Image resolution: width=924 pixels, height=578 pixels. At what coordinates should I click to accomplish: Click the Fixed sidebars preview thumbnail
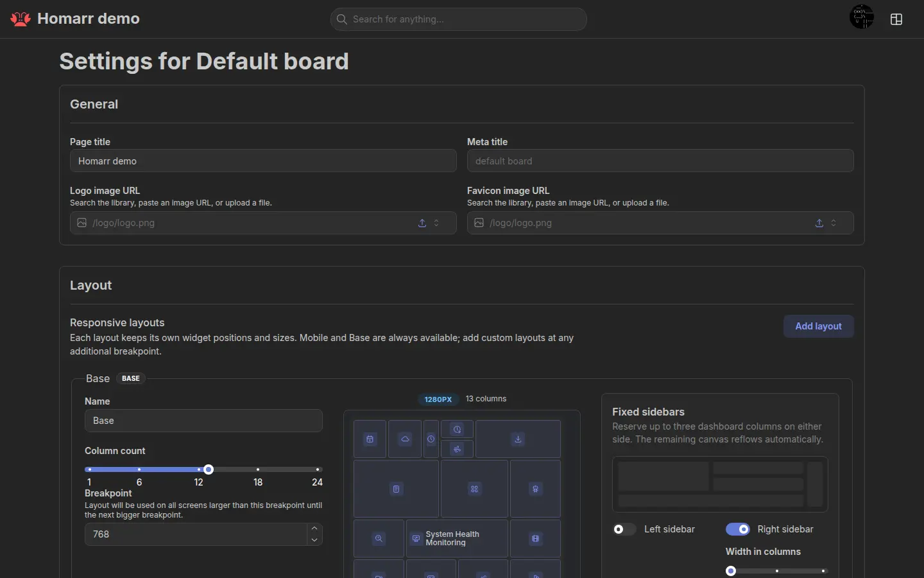[x=720, y=484]
